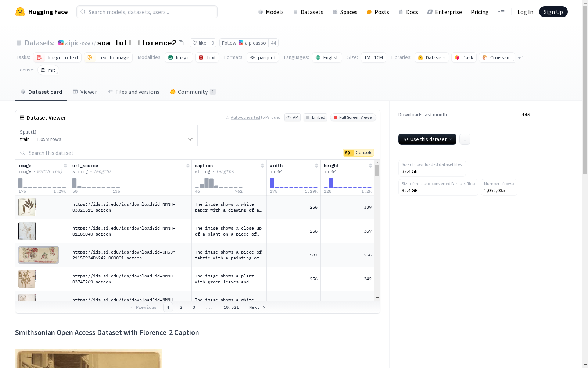Open Spaces from the navigation bar
588x368 pixels.
pos(345,12)
